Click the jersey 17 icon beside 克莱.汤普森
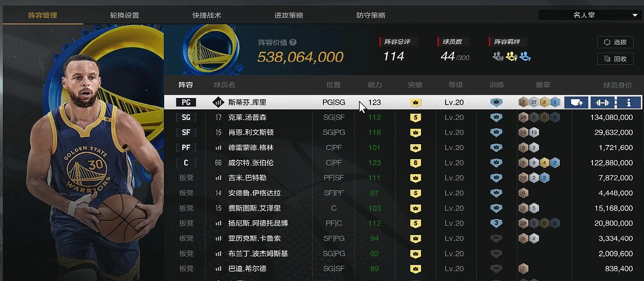644x281 pixels. (218, 118)
